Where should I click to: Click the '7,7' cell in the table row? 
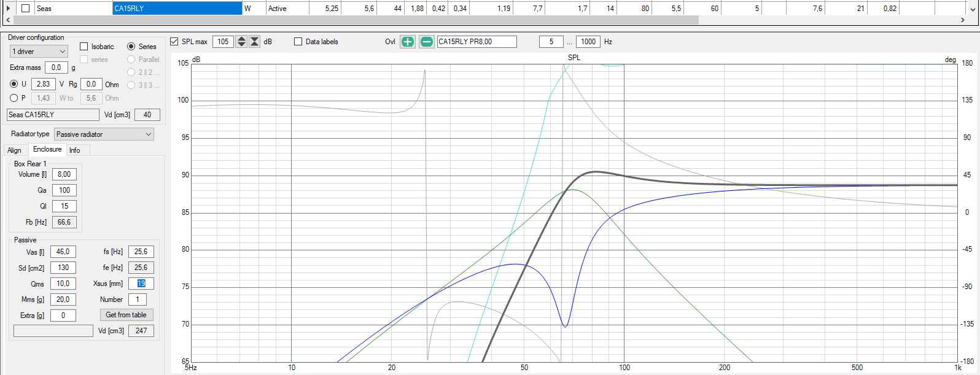[x=529, y=9]
